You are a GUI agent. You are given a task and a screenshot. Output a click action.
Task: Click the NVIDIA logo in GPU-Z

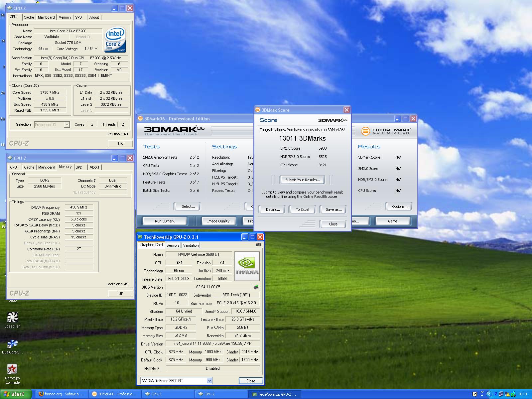(247, 266)
